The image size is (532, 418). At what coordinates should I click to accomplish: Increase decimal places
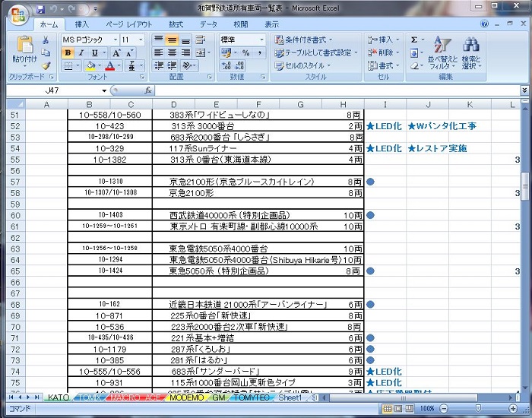tap(226, 65)
